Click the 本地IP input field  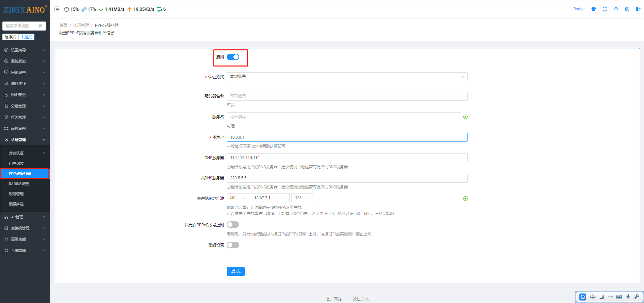coord(347,137)
